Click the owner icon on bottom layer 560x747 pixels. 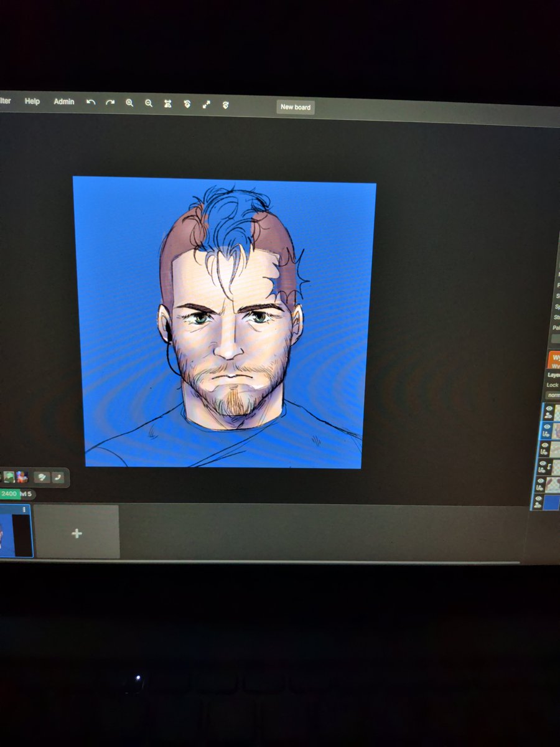(536, 505)
